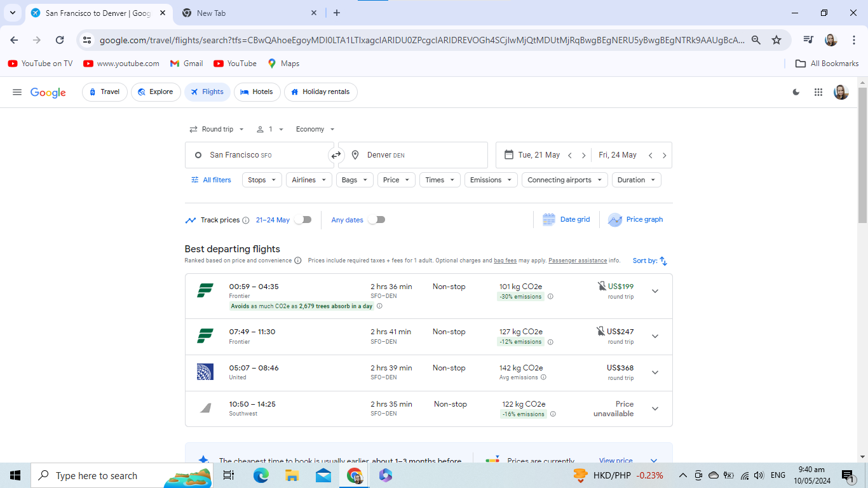Open the Price graph
868x488 pixels.
point(635,220)
